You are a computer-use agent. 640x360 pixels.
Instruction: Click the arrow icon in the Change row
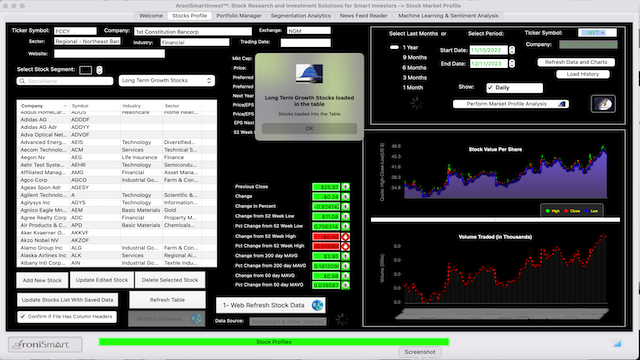[345, 197]
